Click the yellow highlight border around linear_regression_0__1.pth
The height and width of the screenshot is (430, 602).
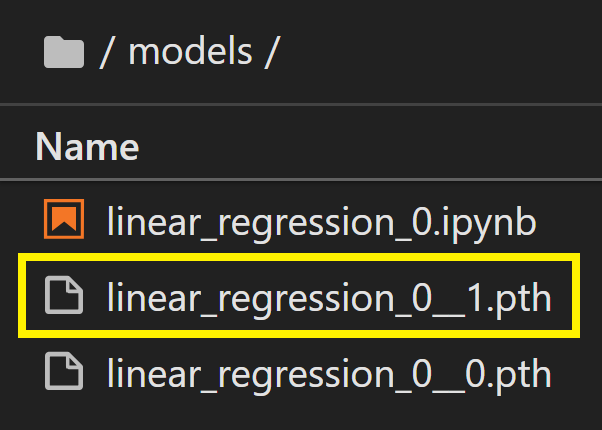299,257
